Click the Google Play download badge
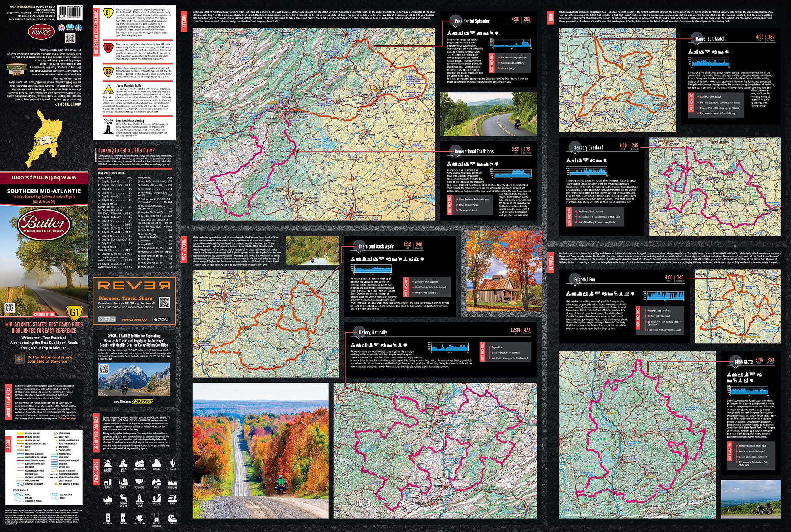The width and height of the screenshot is (791, 532). [107, 319]
